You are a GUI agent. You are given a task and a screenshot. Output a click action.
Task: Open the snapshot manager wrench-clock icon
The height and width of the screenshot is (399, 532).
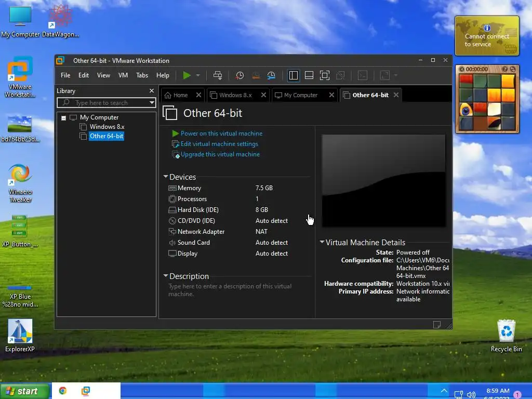coord(271,75)
